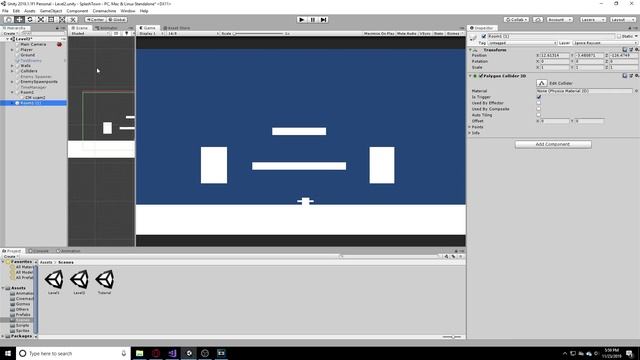This screenshot has height=360, width=640.
Task: Toggle the Center pivot button
Action: pos(95,20)
